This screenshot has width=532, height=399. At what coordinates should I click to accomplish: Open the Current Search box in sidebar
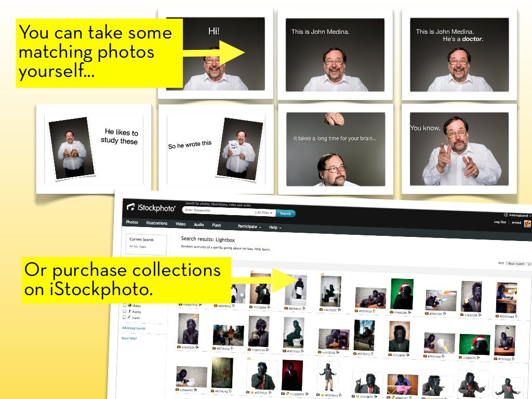point(146,245)
